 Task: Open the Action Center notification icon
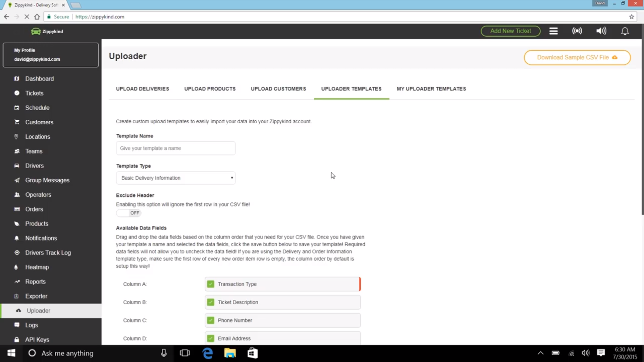click(601, 353)
